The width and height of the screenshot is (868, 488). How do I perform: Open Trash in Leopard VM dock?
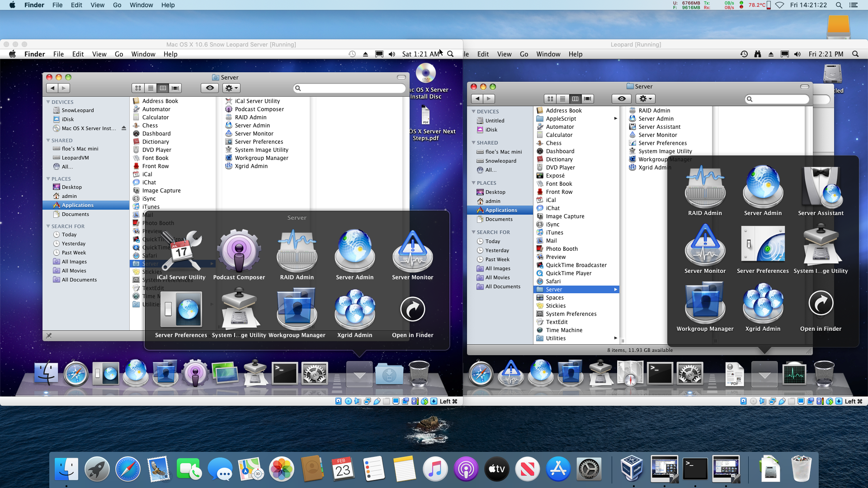pos(824,374)
